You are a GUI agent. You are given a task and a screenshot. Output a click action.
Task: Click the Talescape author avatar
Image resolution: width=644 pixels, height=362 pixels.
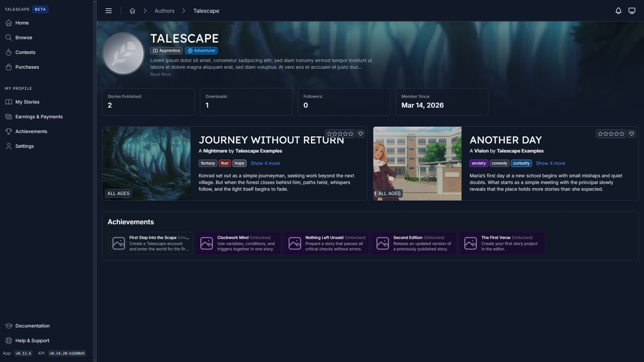[x=123, y=54]
